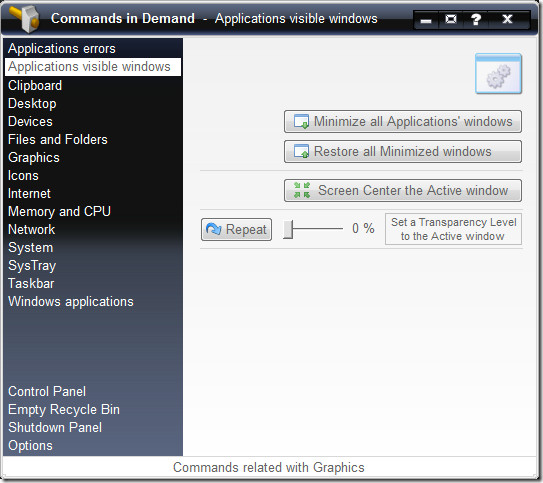The height and width of the screenshot is (483, 543).
Task: Select Clipboard in the sidebar
Action: (x=35, y=86)
